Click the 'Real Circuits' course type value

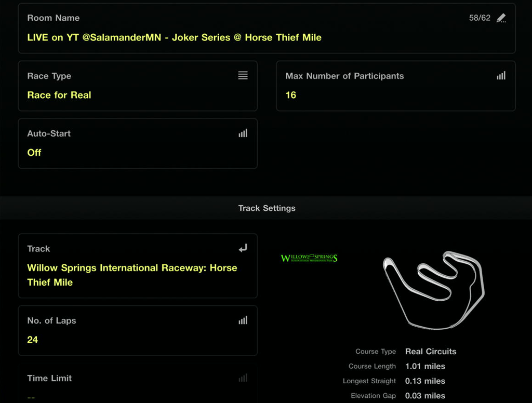[x=431, y=352]
